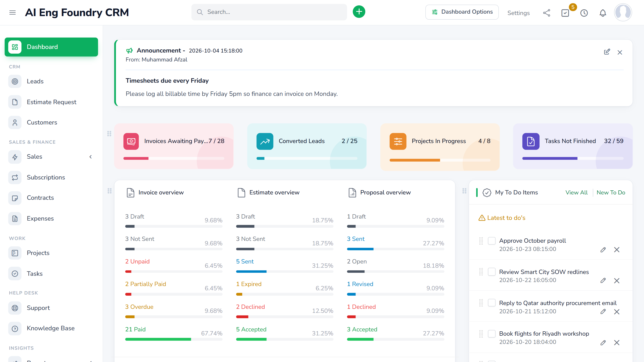This screenshot has width=644, height=362.
Task: Check the Review Smart City SOW redlines checkbox
Action: (x=492, y=272)
